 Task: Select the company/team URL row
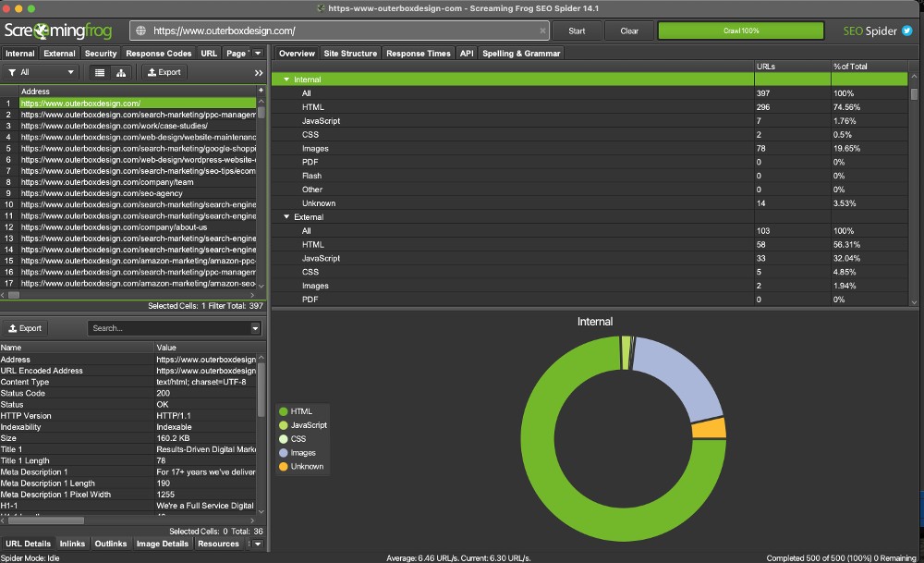pos(138,182)
